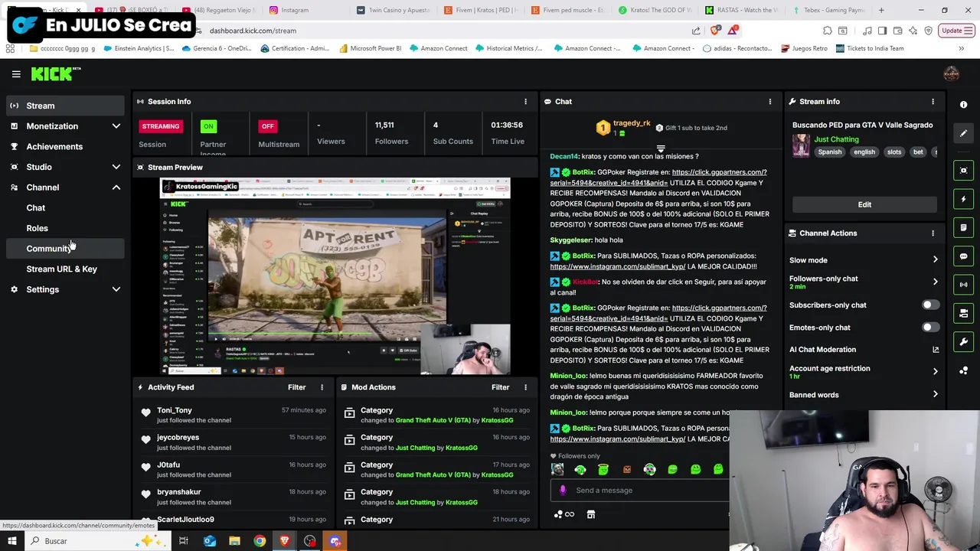Open the Microsoft Power BI bookmark
The width and height of the screenshot is (980, 551).
pyautogui.click(x=369, y=48)
